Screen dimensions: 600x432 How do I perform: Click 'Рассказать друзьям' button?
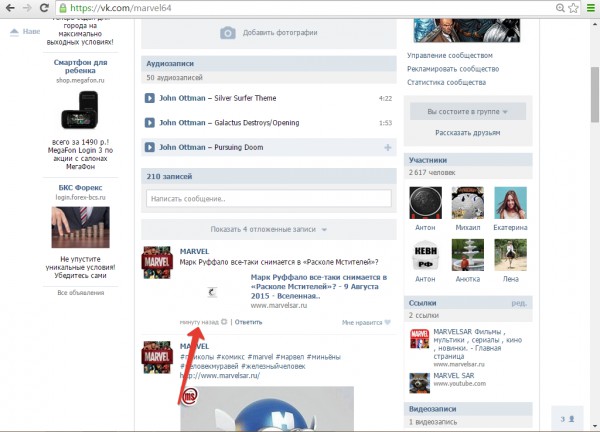(x=468, y=133)
